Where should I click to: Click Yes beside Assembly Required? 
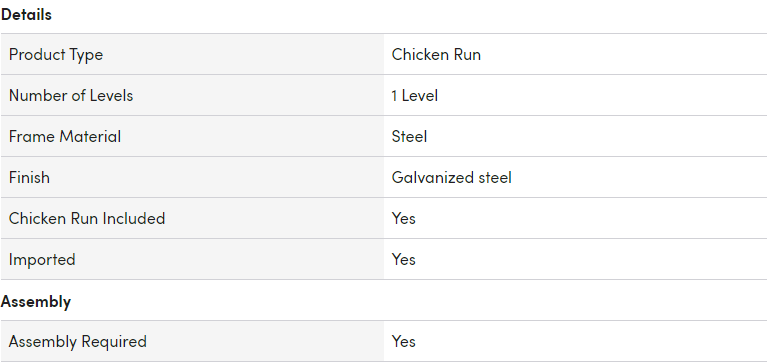404,341
